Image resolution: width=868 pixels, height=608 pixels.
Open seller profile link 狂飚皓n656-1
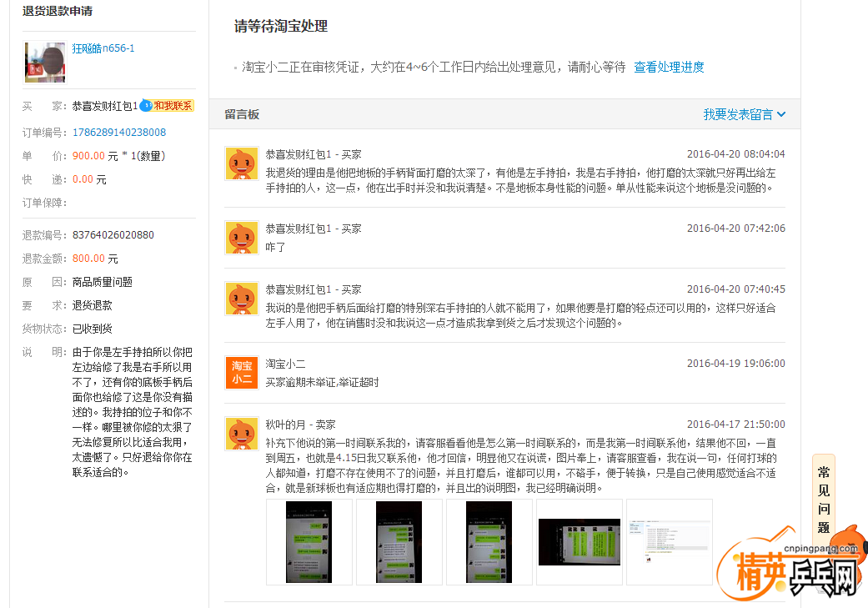coord(103,48)
